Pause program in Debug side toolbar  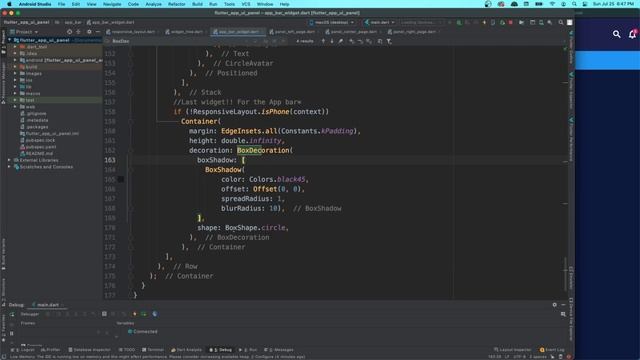pyautogui.click(x=12, y=333)
